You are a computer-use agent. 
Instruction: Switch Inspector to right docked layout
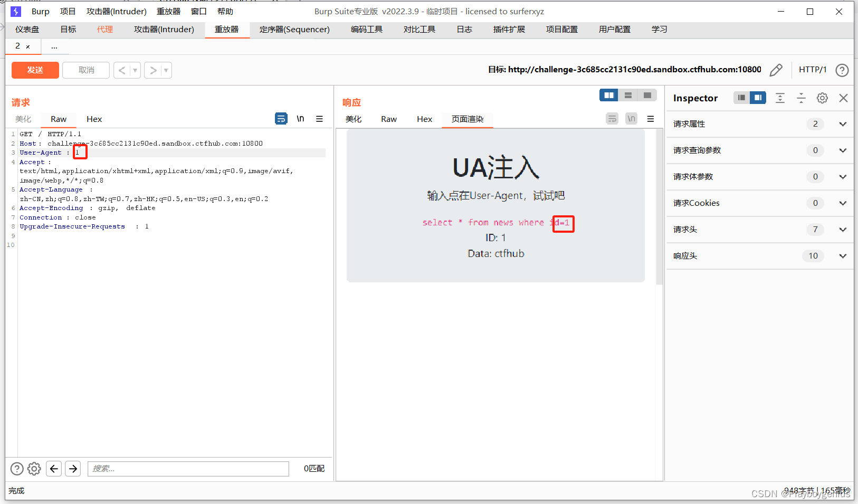[758, 98]
